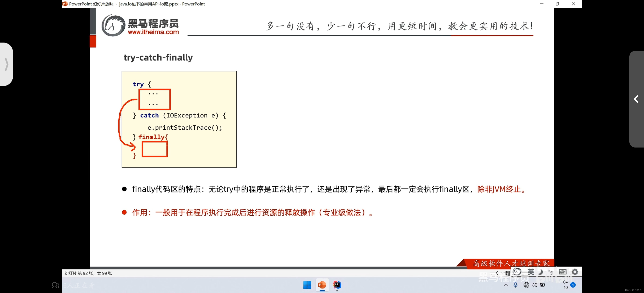This screenshot has height=293, width=644.
Task: Click the IME punctuation mode icon
Action: [x=550, y=272]
